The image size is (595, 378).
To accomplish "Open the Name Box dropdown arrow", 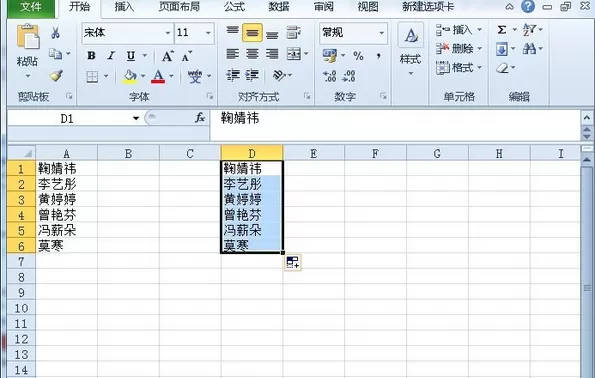I will [x=135, y=118].
